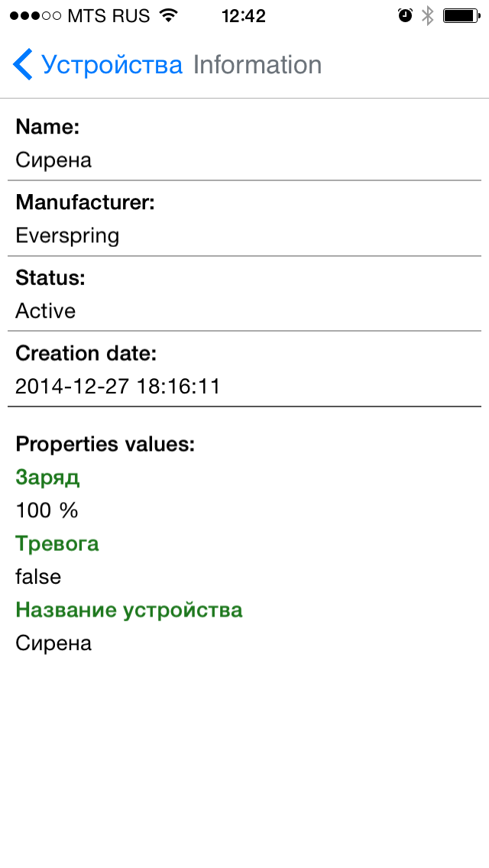Tap the false alarm value
This screenshot has height=868, width=489.
[x=38, y=577]
